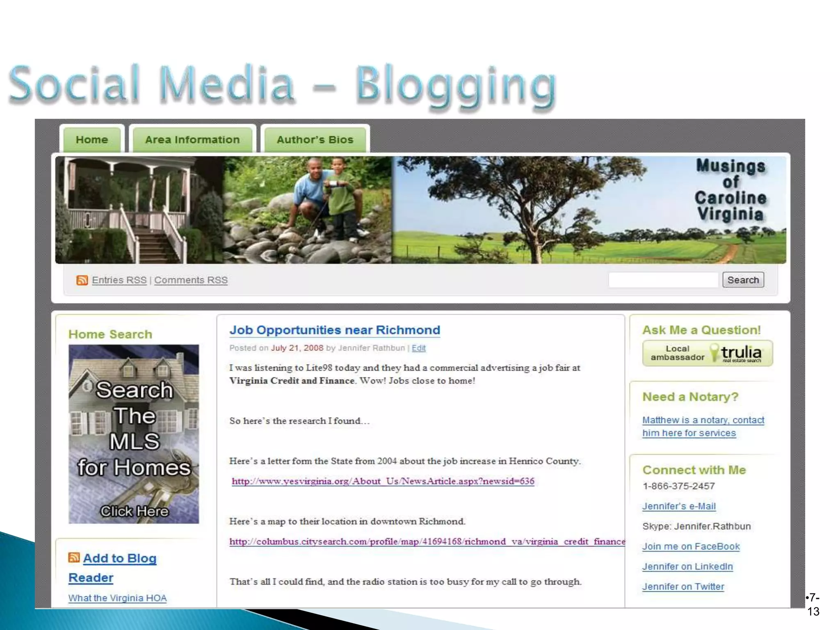Viewport: 840px width, 630px height.
Task: Open the Comments RSS link
Action: pyautogui.click(x=191, y=280)
